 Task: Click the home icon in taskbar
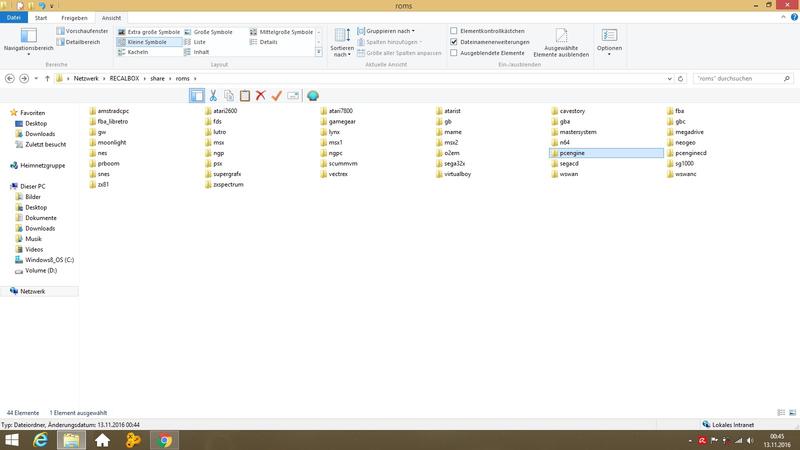pos(102,440)
